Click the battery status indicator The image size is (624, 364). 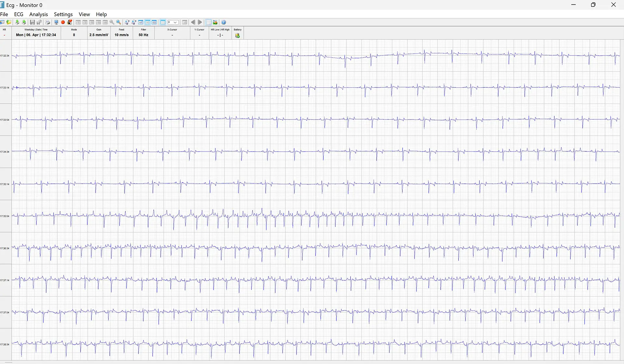tap(238, 35)
